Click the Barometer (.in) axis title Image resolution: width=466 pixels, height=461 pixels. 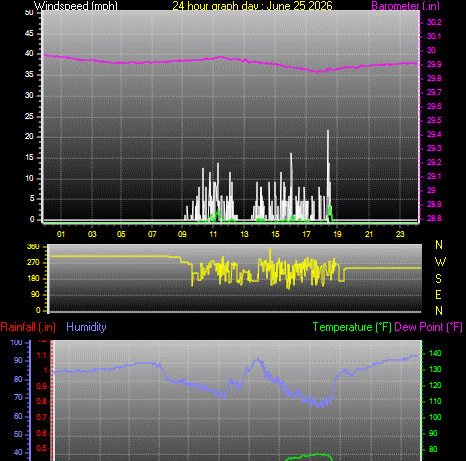405,6
